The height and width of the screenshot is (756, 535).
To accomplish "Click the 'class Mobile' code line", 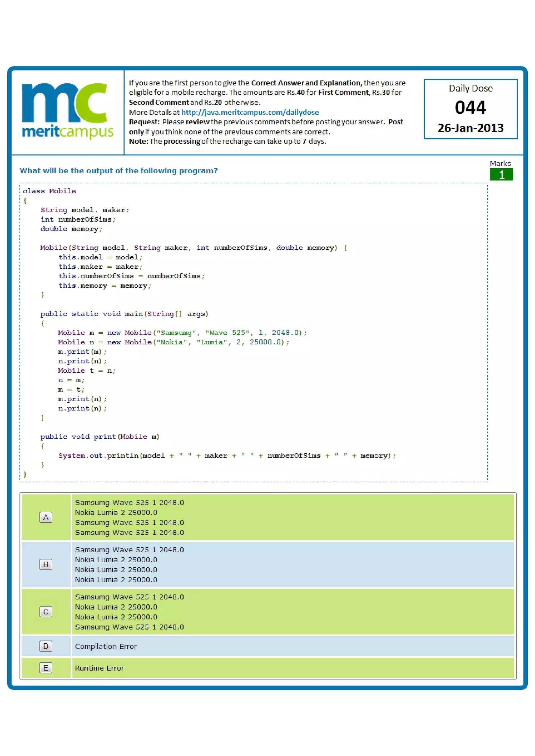I will pos(49,191).
